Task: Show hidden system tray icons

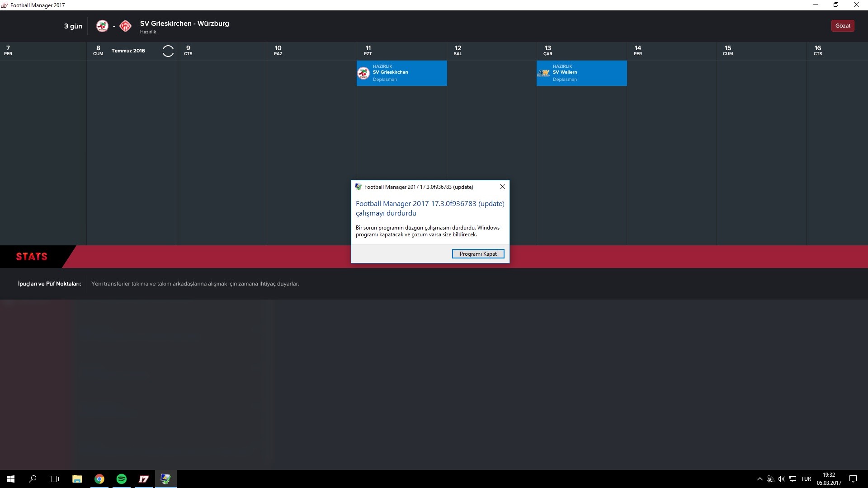Action: click(759, 479)
